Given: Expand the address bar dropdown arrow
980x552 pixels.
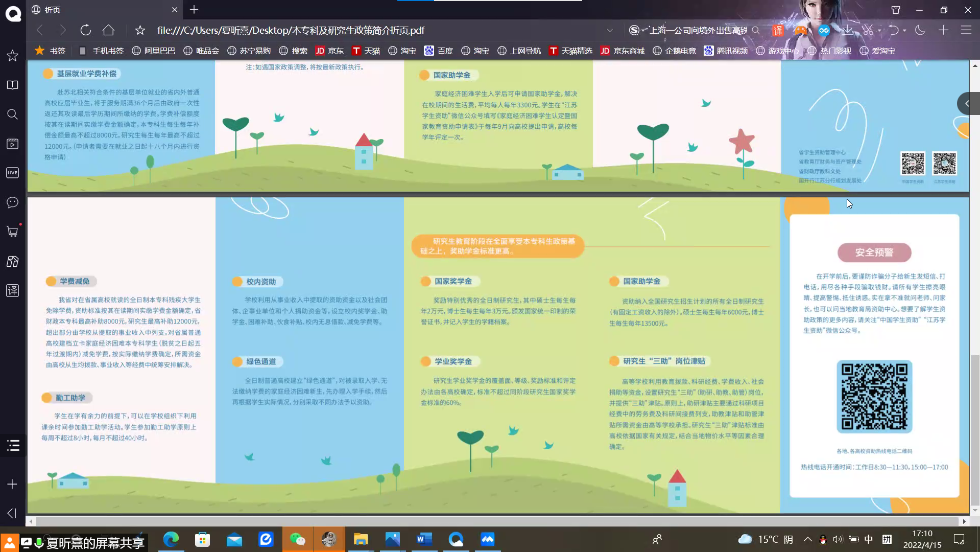Looking at the screenshot, I should coord(610,30).
